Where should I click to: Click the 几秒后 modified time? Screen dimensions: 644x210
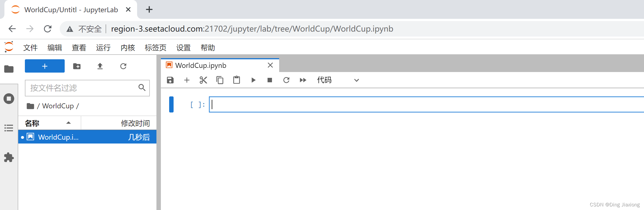[139, 137]
